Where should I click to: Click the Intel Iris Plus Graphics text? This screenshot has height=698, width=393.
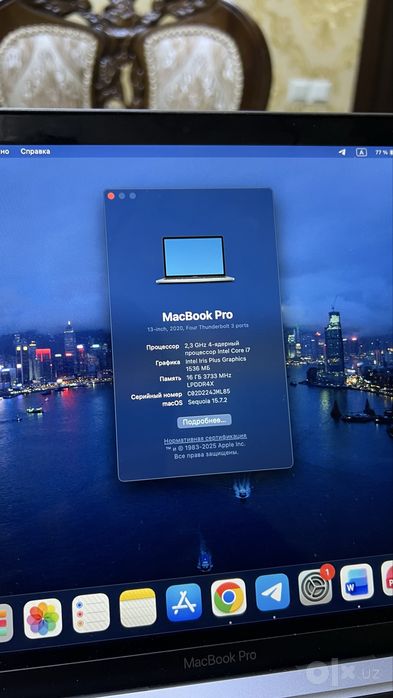[215, 364]
